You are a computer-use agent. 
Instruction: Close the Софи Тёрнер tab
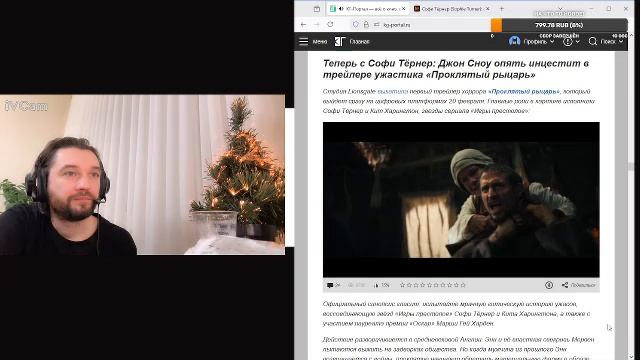click(487, 9)
